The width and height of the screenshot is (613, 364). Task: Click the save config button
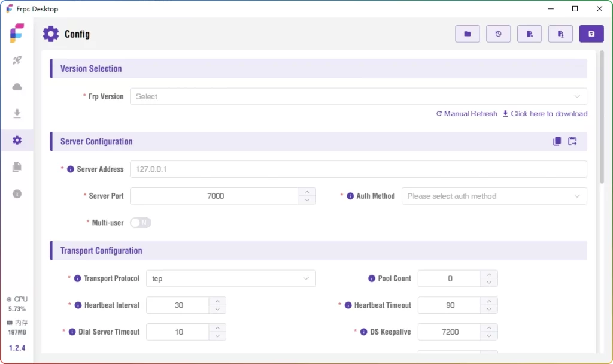[x=591, y=34]
